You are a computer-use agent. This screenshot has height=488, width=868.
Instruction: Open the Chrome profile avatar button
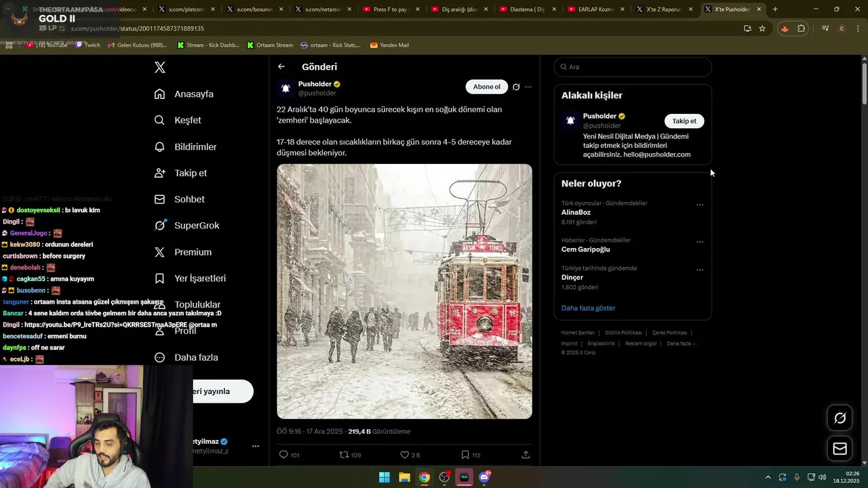(842, 28)
